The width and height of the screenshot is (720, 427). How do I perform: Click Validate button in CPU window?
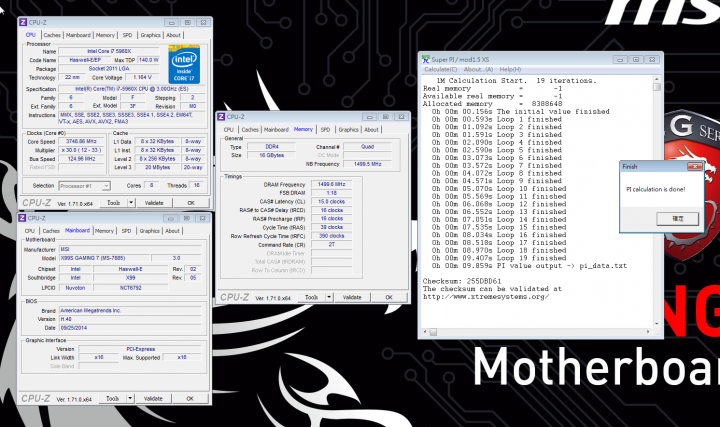[x=154, y=202]
